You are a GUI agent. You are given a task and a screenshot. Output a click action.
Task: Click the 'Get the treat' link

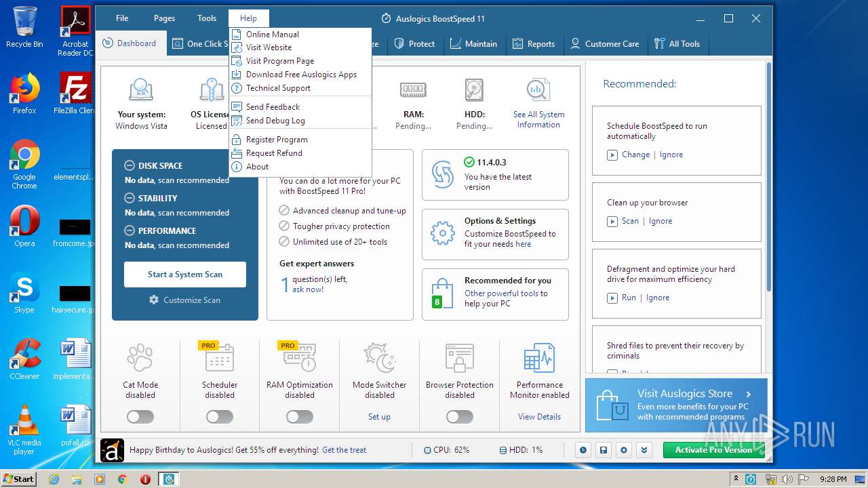(344, 450)
